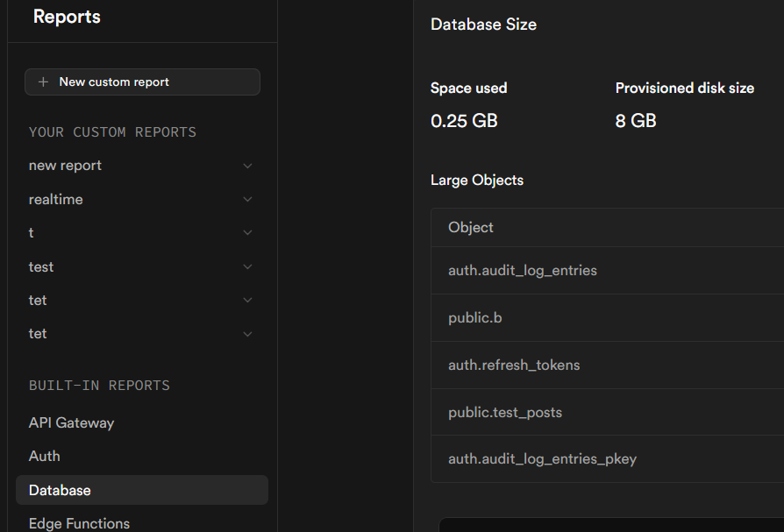Expand the chevron beside 'new report'
This screenshot has width=784, height=532.
coord(247,166)
